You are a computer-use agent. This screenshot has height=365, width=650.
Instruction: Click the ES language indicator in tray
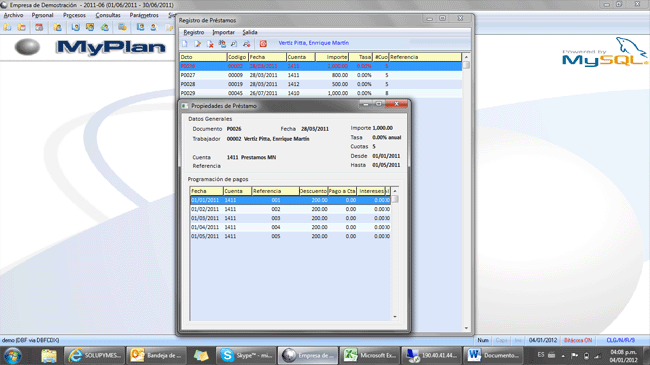(x=541, y=355)
